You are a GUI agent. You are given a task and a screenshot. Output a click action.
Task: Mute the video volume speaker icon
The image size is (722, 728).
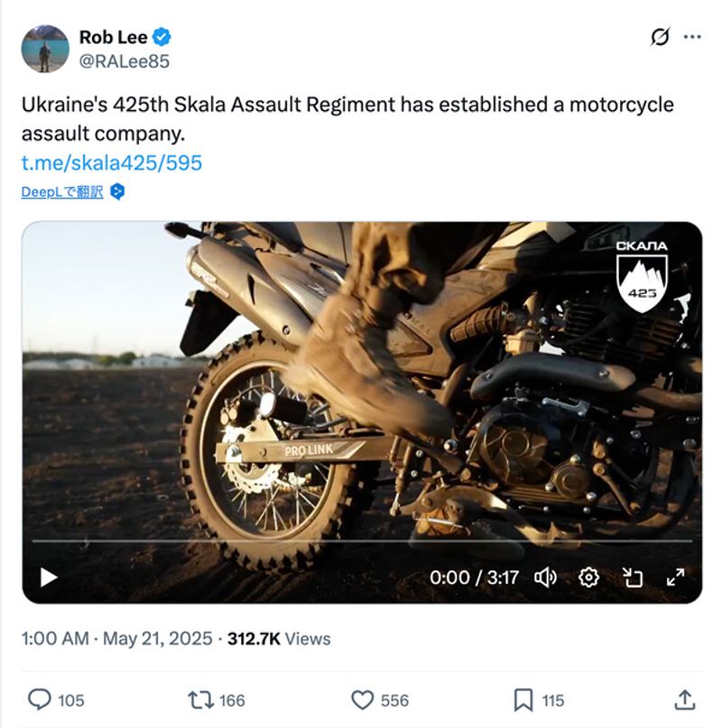(545, 577)
